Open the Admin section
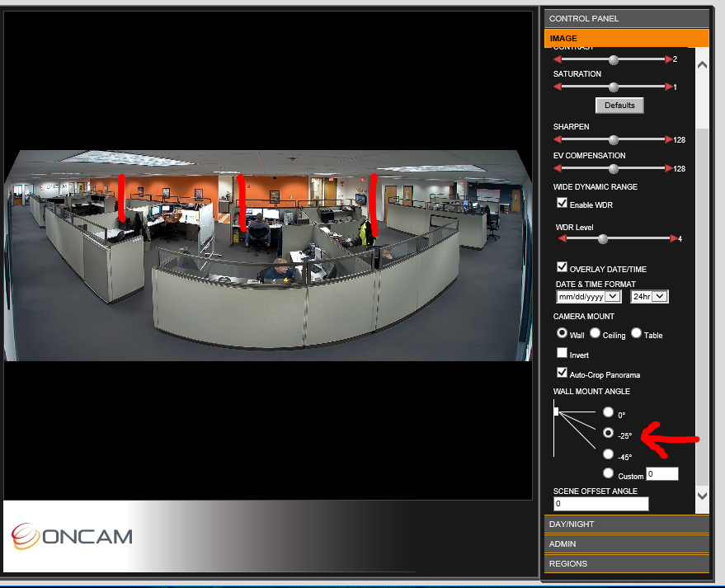The height and width of the screenshot is (588, 725). coord(627,544)
